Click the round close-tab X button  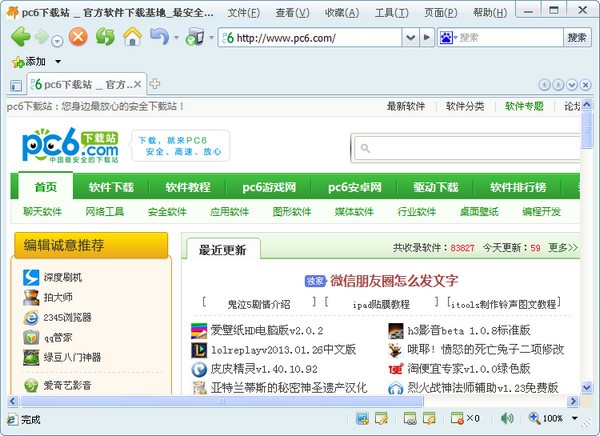point(585,85)
